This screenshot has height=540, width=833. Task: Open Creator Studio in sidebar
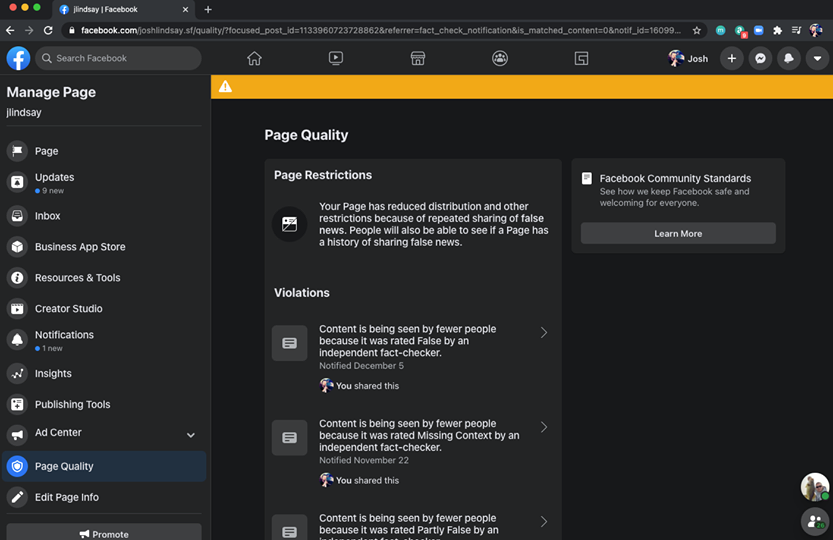(x=104, y=308)
